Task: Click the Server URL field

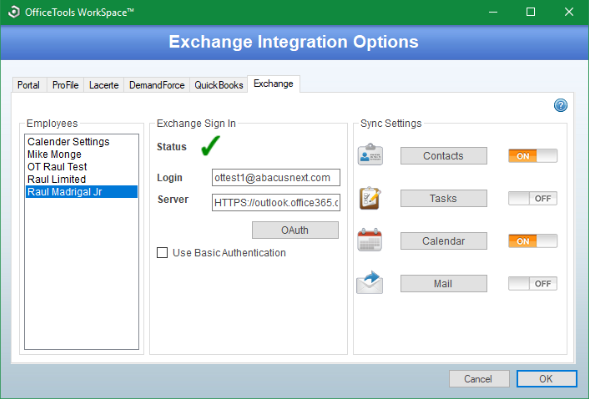Action: coord(276,203)
